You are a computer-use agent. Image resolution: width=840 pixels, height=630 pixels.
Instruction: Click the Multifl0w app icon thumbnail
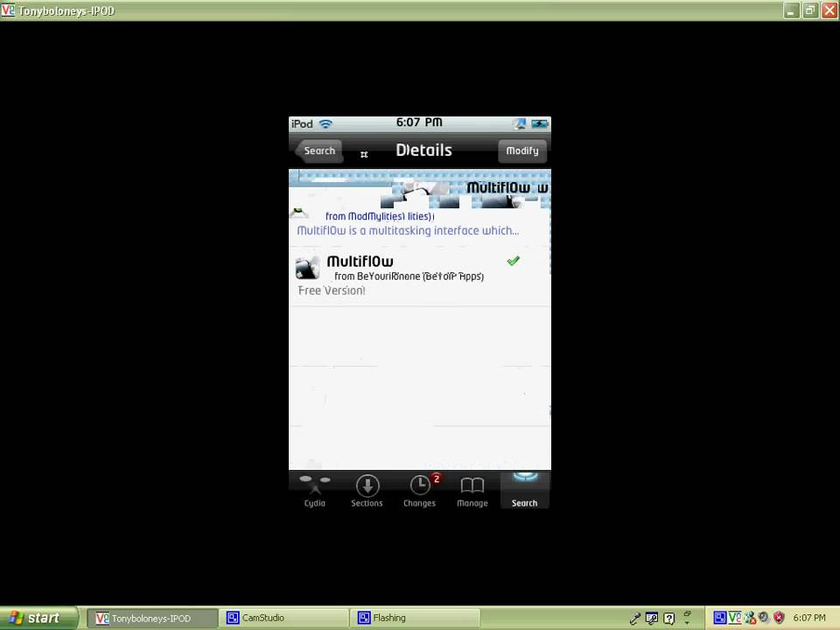pos(307,268)
